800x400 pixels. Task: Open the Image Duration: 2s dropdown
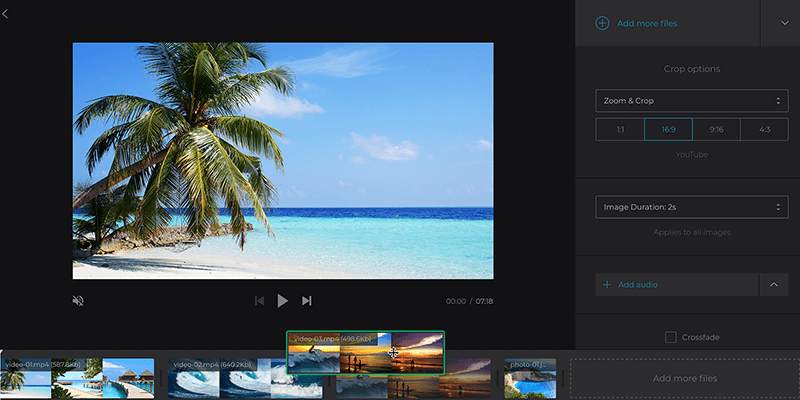click(x=692, y=207)
